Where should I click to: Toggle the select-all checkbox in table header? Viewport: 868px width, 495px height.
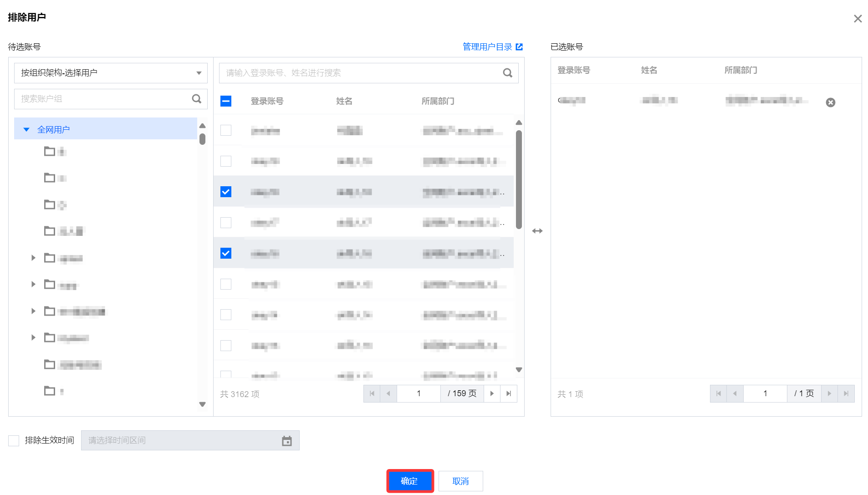point(226,101)
